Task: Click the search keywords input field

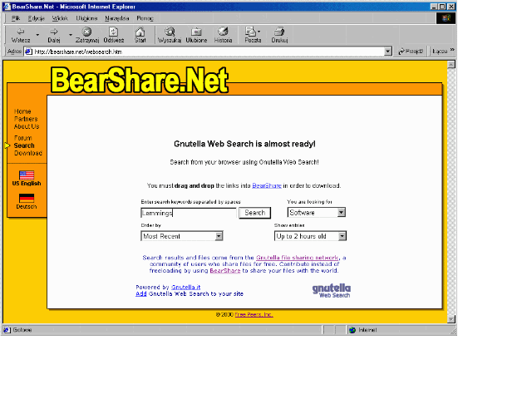Action: coord(189,213)
